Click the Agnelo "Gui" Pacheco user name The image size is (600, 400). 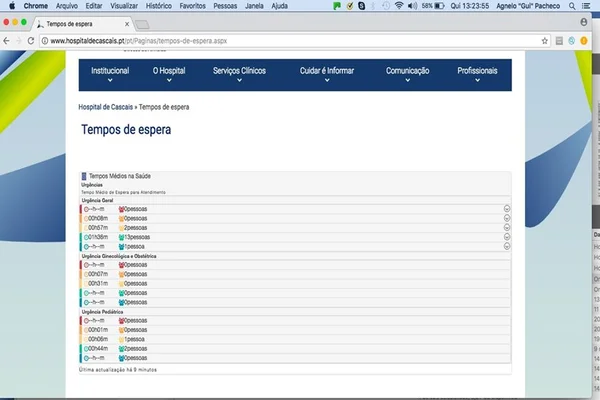coord(528,6)
